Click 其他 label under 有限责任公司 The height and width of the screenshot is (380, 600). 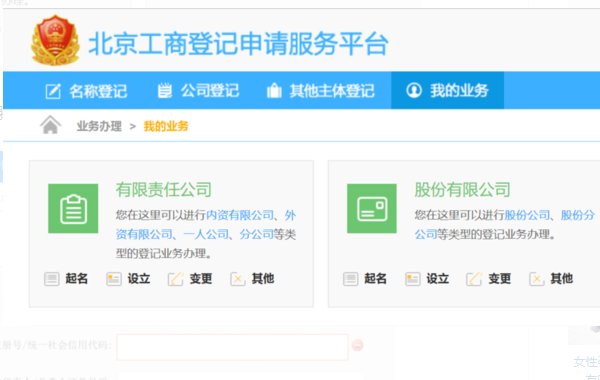pos(263,279)
